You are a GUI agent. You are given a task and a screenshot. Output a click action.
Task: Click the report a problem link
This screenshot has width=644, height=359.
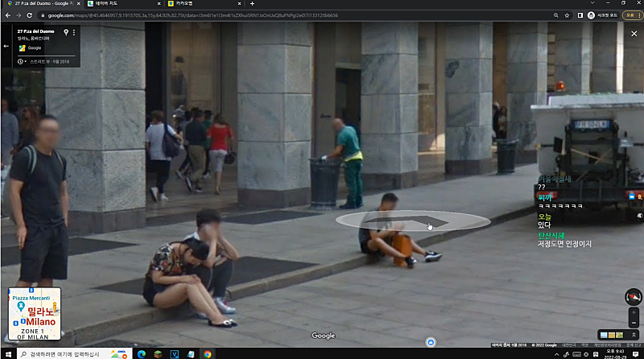(634, 345)
